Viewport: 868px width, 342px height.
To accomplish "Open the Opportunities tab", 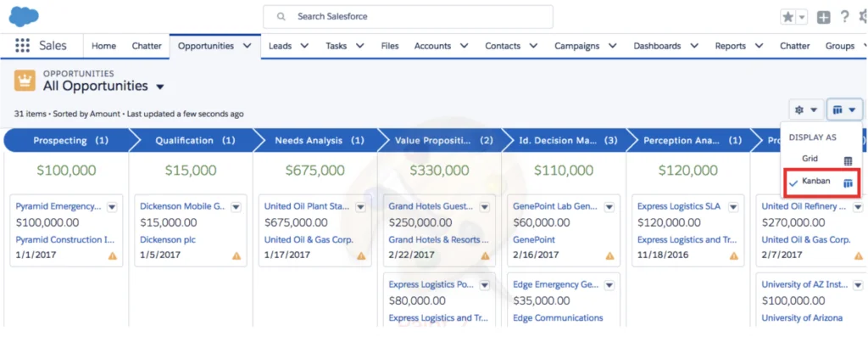I will tap(206, 46).
